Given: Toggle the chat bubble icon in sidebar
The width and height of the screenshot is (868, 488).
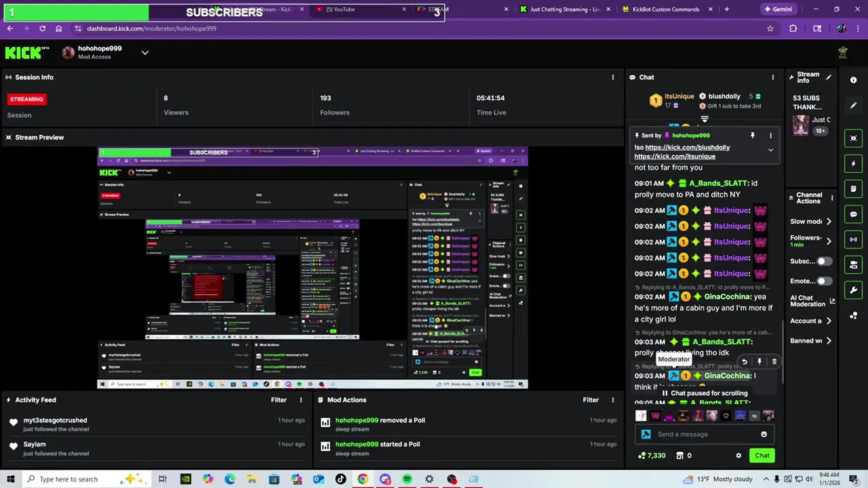Looking at the screenshot, I should [x=853, y=214].
